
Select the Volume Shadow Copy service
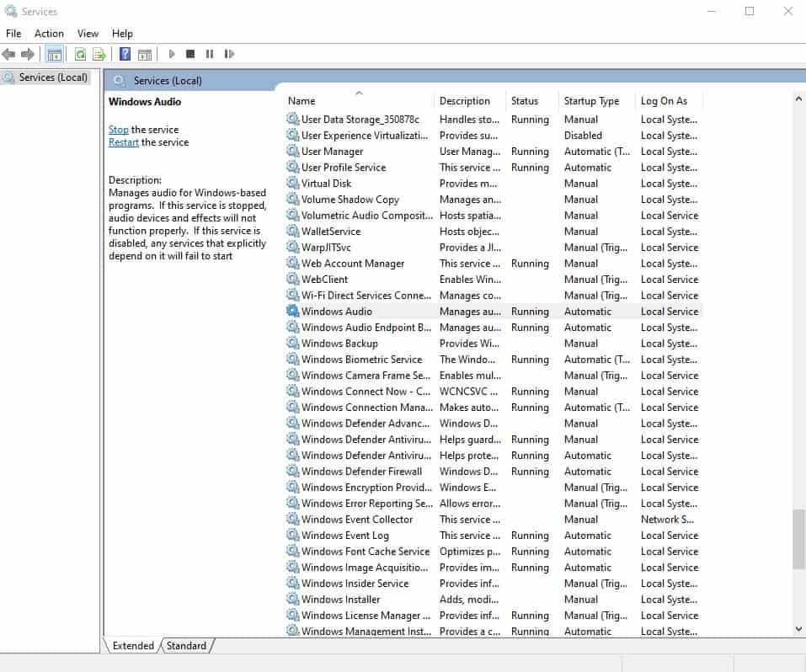[x=494, y=199]
